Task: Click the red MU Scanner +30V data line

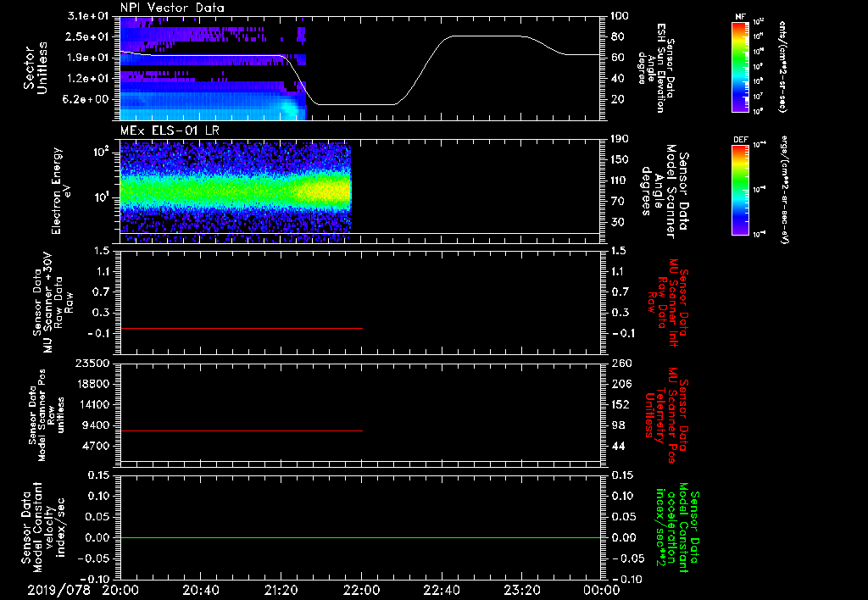Action: pos(242,328)
